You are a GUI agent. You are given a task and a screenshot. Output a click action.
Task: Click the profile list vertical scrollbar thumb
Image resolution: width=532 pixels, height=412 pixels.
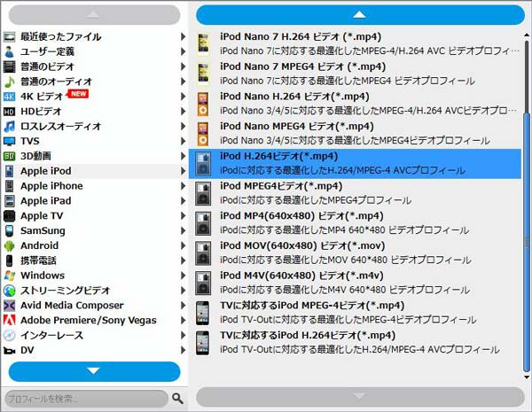tap(527, 242)
